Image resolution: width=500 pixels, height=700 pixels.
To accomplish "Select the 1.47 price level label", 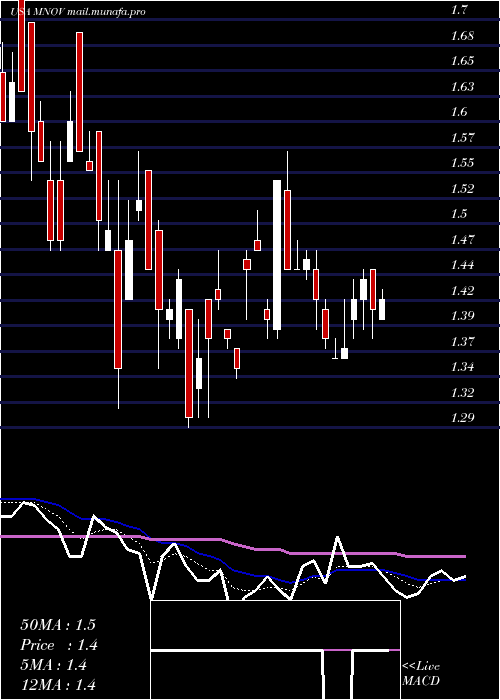I will coord(462,239).
